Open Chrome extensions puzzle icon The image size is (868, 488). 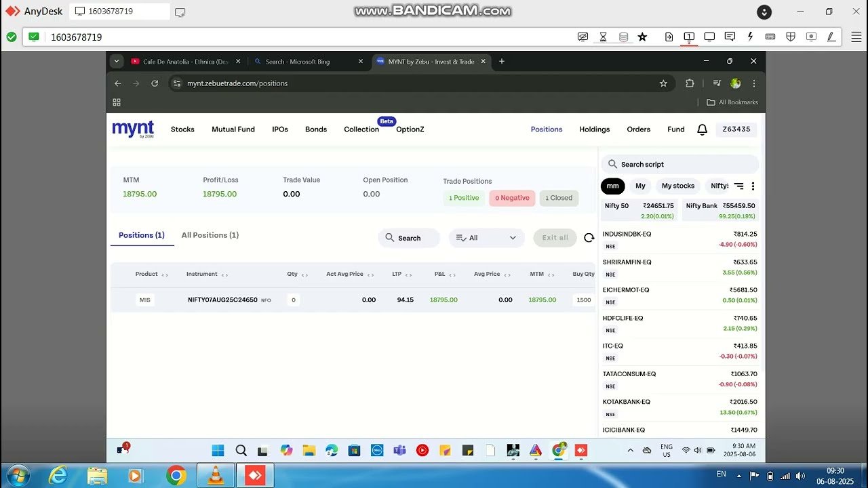point(690,83)
